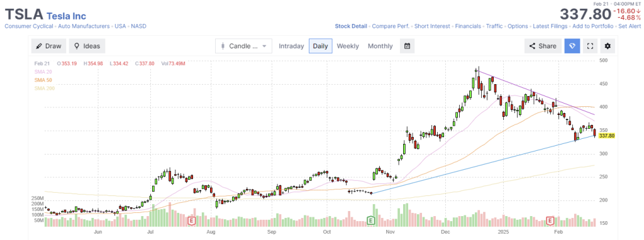Image resolution: width=644 pixels, height=240 pixels.
Task: Open Financials link
Action: (468, 26)
